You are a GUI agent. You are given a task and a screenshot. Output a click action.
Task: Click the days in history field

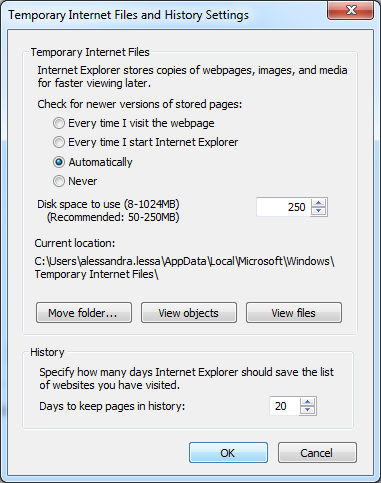285,406
